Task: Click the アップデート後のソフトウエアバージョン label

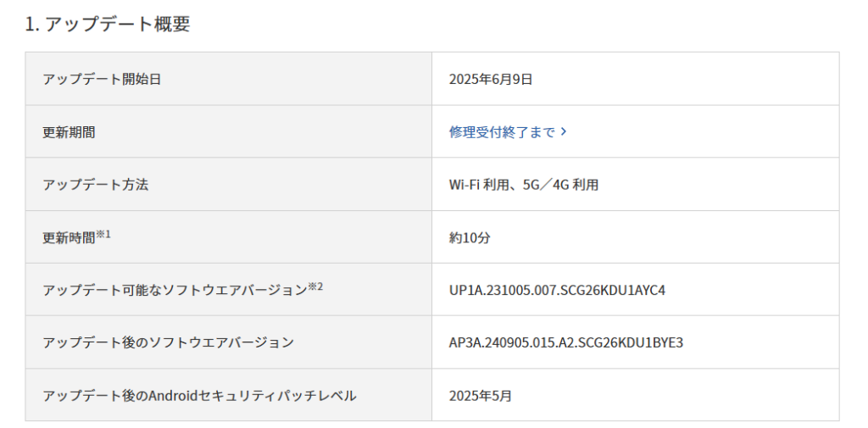Action: pyautogui.click(x=169, y=342)
